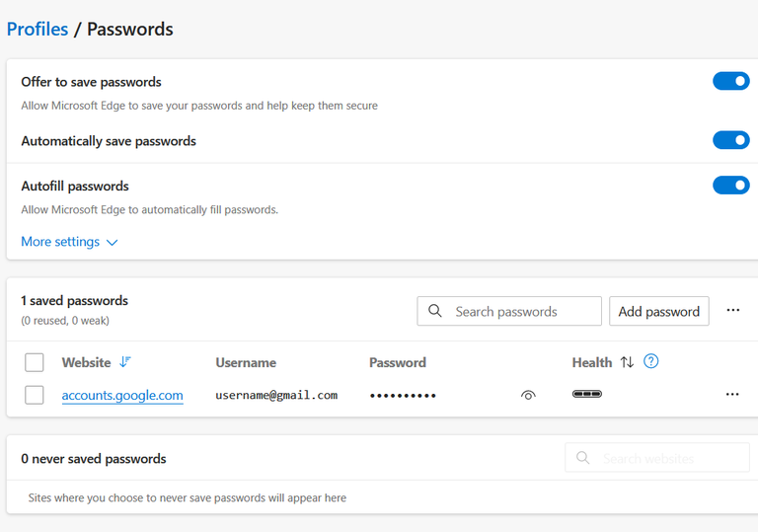Screen dimensions: 758x532
Task: Open more options for saved passwords header
Action: [732, 310]
